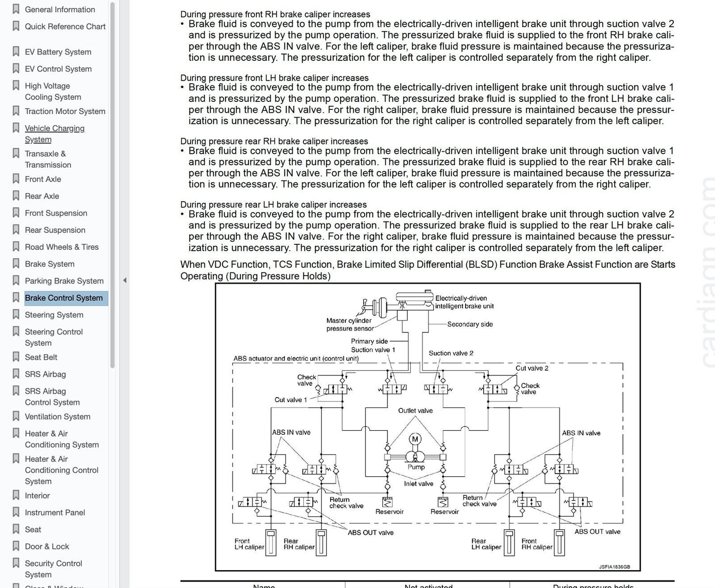Select the Rear Axle bookmark

coord(42,196)
